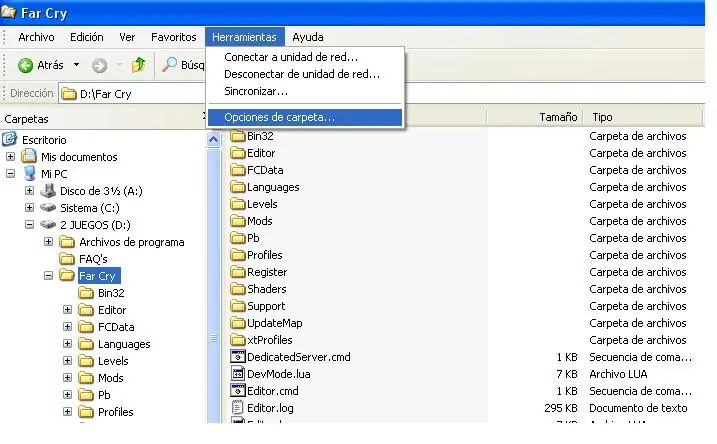717x444 pixels.
Task: Click the Herramientas menu title
Action: [x=245, y=37]
